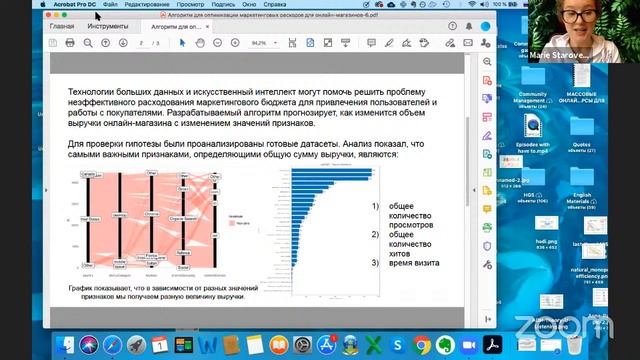Open the Подпись menu
Viewport: 640px width, 360px height.
223,4
